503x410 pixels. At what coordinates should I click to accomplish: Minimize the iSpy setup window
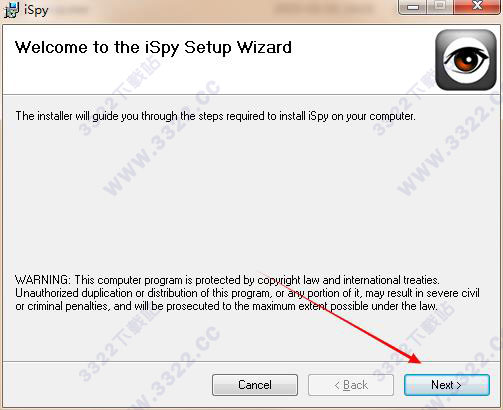click(413, 7)
